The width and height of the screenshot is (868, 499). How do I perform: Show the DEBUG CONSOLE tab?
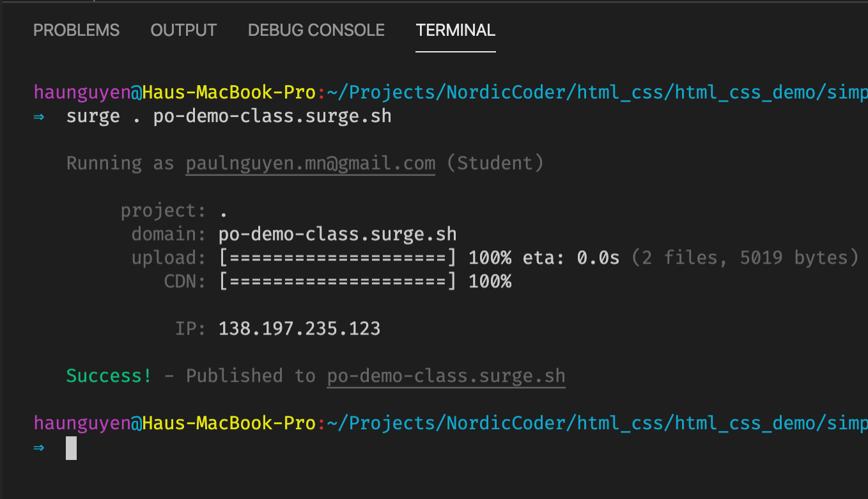[x=316, y=30]
